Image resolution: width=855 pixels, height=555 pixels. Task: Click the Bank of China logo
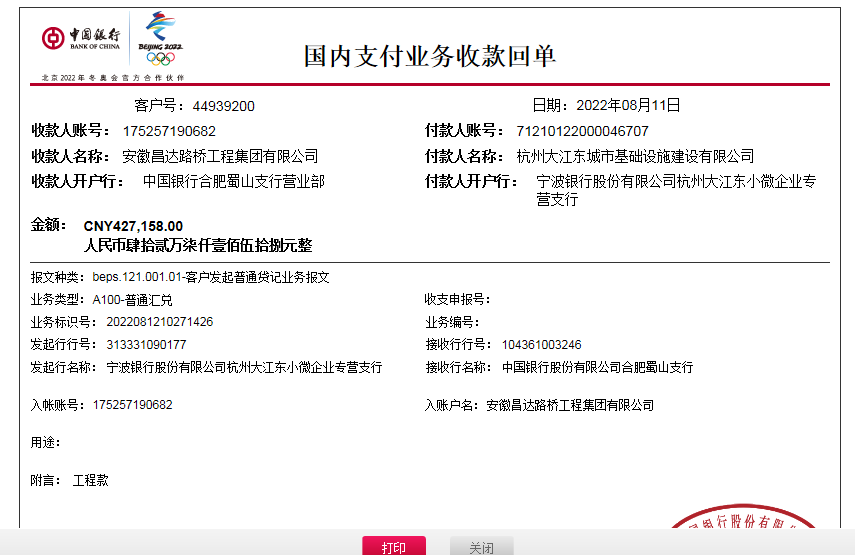pos(81,39)
